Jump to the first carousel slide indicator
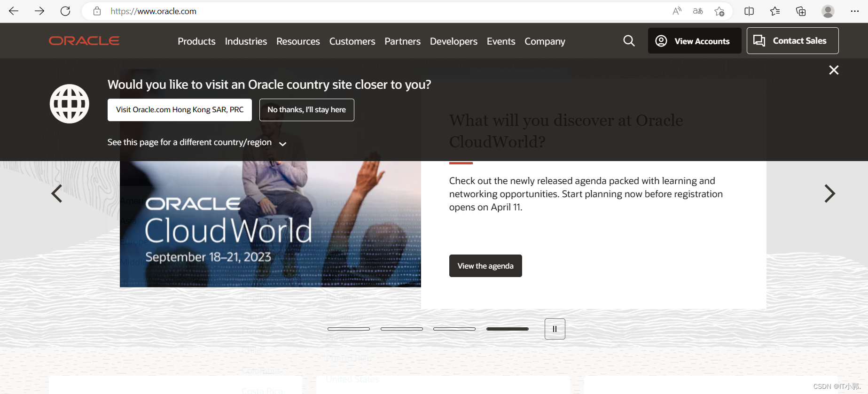 [349, 329]
